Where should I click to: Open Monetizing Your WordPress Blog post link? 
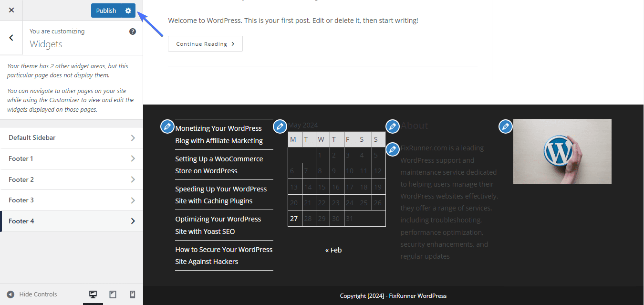[x=219, y=135]
